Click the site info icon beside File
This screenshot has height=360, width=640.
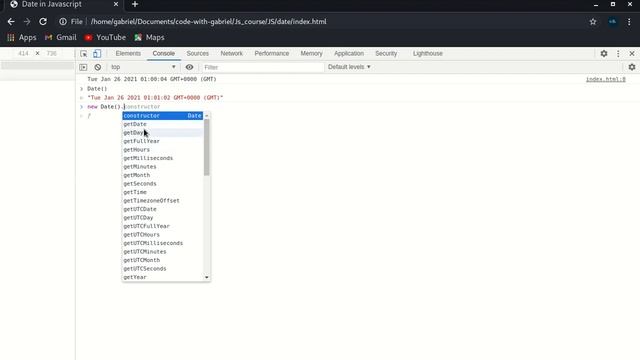[x=62, y=22]
